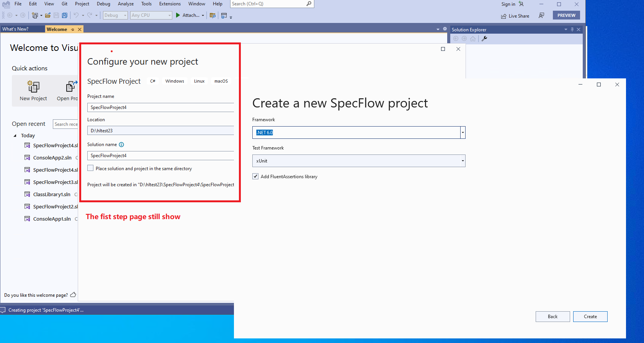Open the Tools menu
This screenshot has width=644, height=343.
pyautogui.click(x=147, y=4)
